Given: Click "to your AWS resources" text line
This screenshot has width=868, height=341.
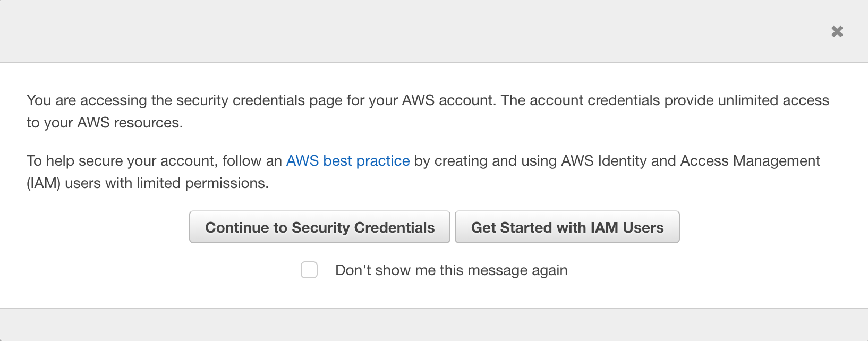Looking at the screenshot, I should click(x=105, y=123).
